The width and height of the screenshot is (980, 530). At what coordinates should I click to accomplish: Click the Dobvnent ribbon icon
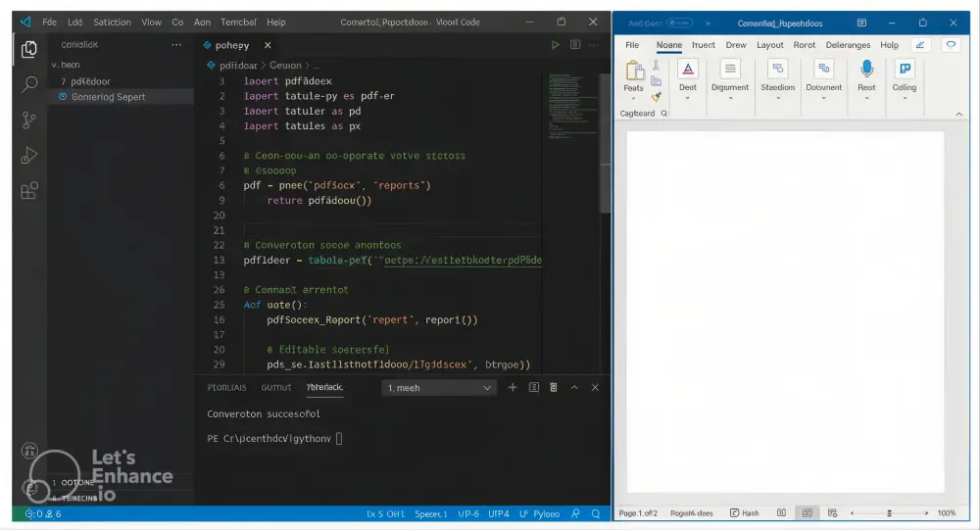click(824, 69)
